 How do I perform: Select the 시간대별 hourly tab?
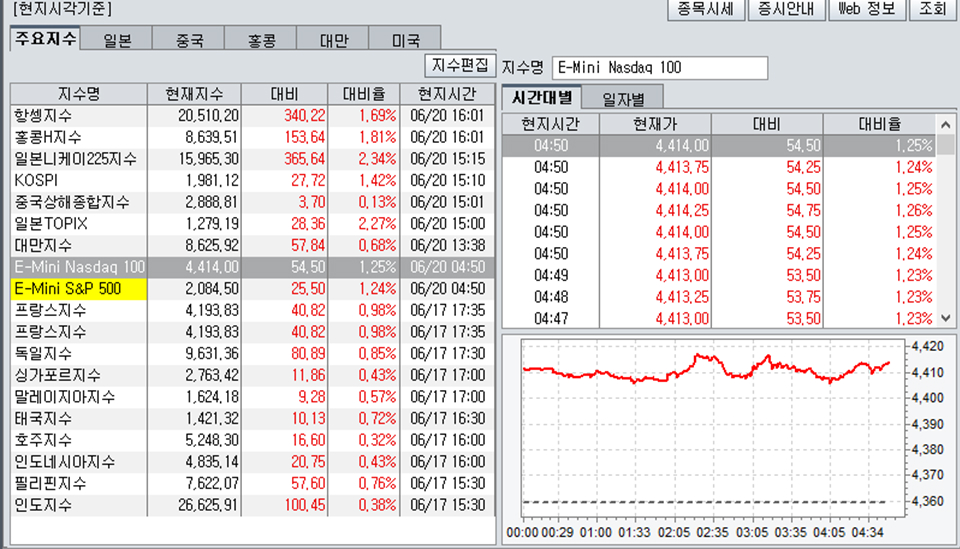point(542,98)
